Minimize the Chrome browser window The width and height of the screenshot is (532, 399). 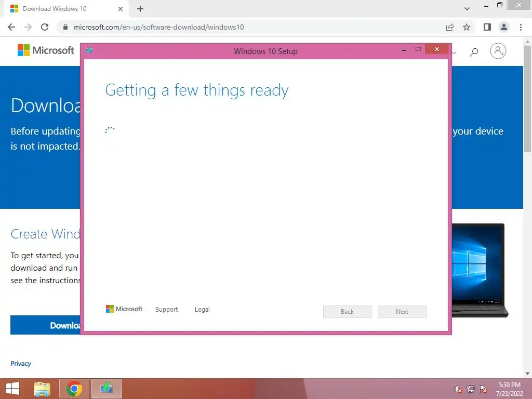[x=486, y=6]
